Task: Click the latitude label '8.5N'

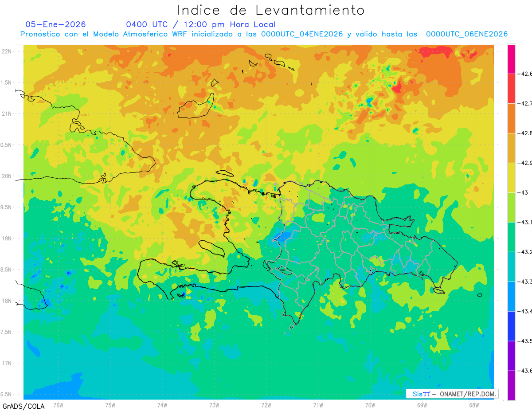Action: point(7,270)
